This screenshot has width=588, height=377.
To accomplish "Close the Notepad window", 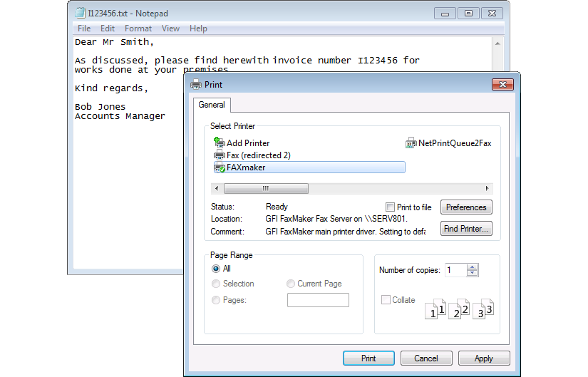I will (x=492, y=14).
